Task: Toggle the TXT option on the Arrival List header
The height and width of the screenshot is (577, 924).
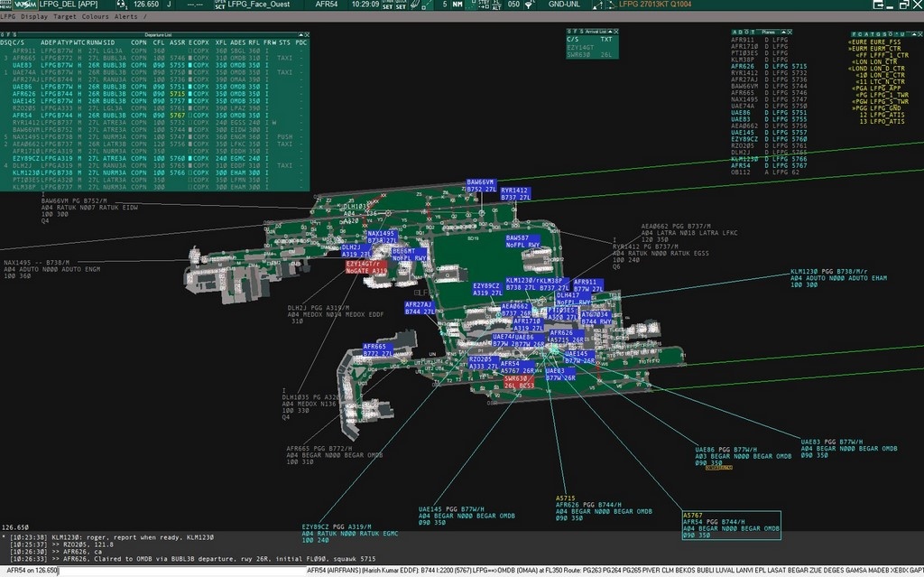Action: click(x=606, y=39)
